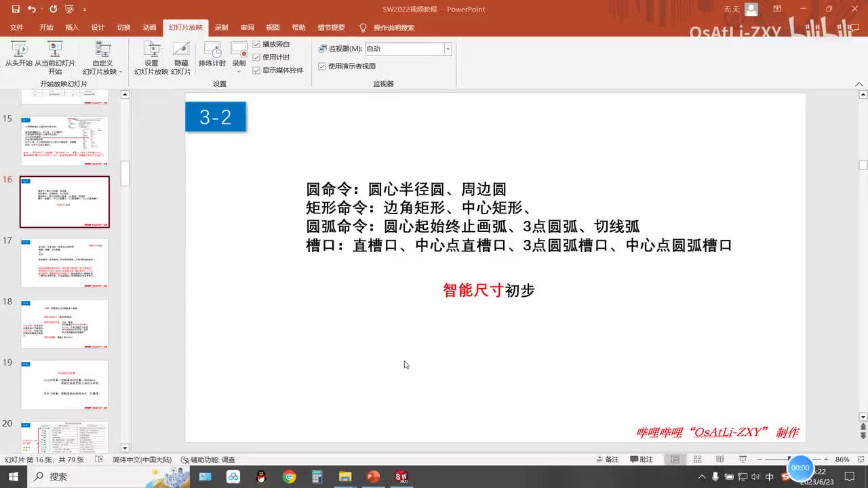
Task: Start slideshow from beginning (从头开始)
Action: click(19, 54)
